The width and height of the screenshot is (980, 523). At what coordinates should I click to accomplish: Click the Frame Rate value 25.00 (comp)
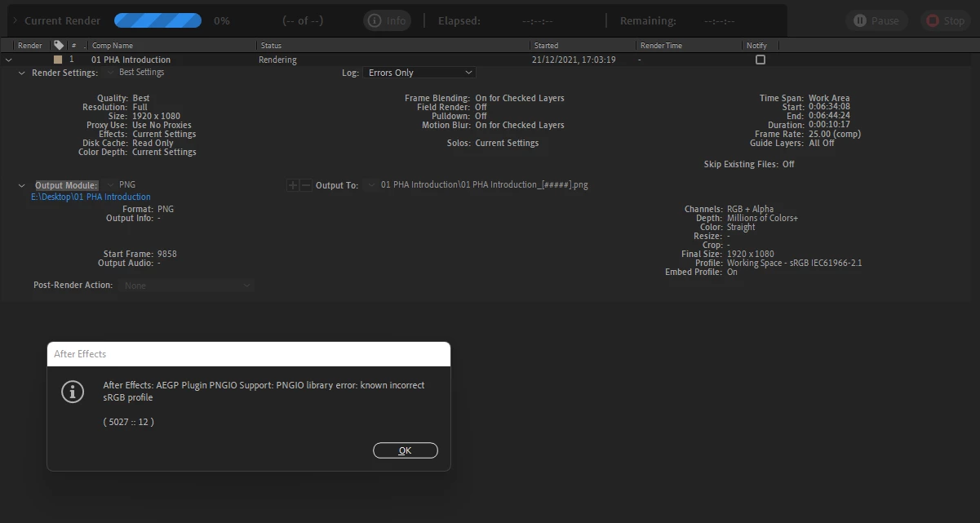[x=835, y=134]
